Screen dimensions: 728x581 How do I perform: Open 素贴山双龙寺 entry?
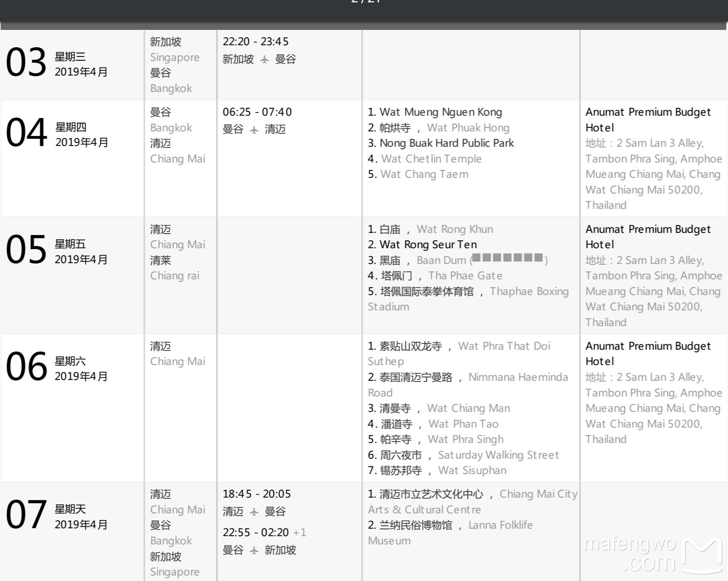click(x=459, y=354)
